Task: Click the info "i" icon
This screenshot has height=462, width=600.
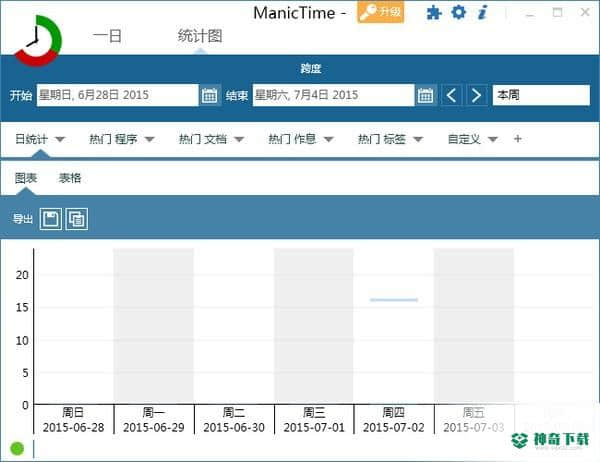Action: 483,12
